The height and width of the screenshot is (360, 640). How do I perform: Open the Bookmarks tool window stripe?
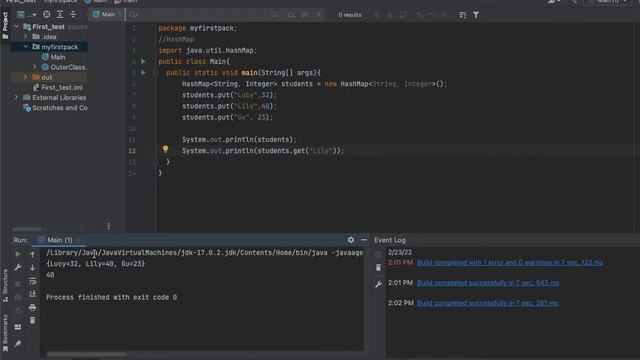(5, 333)
